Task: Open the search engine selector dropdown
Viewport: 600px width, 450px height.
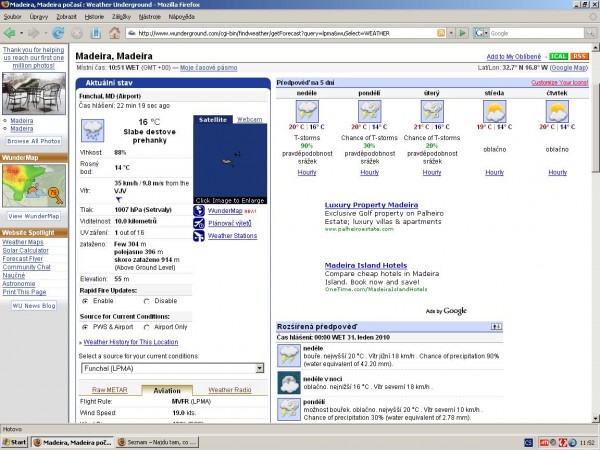Action: (480, 33)
